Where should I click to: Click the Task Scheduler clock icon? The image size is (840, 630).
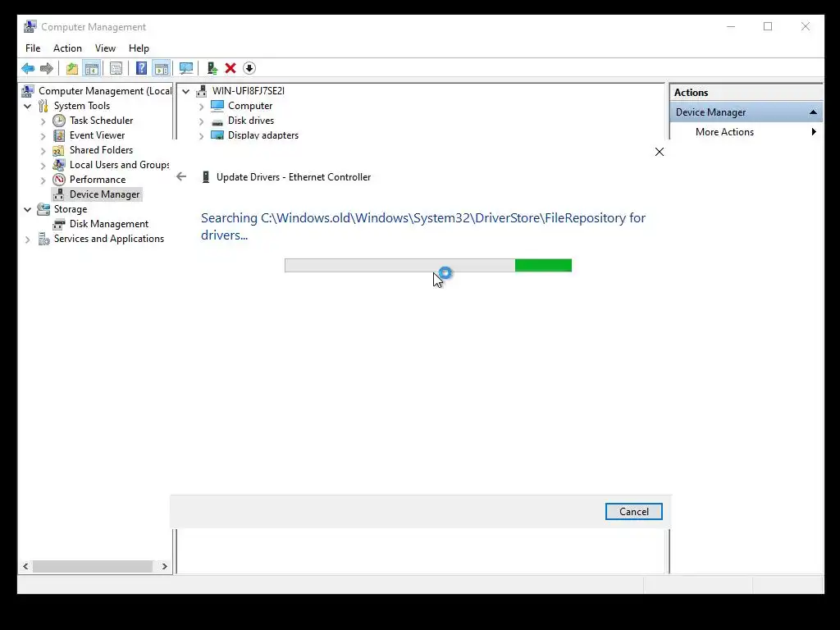(59, 121)
